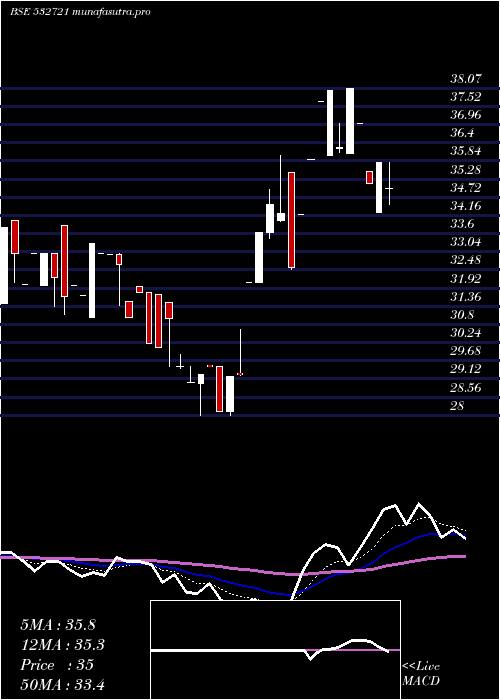The height and width of the screenshot is (700, 500).
Task: Click the 32.48 price axis label
Action: [x=466, y=260]
